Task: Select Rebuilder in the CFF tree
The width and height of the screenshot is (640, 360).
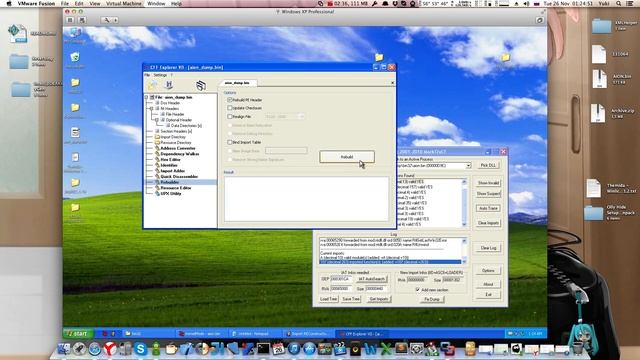Action: 169,182
